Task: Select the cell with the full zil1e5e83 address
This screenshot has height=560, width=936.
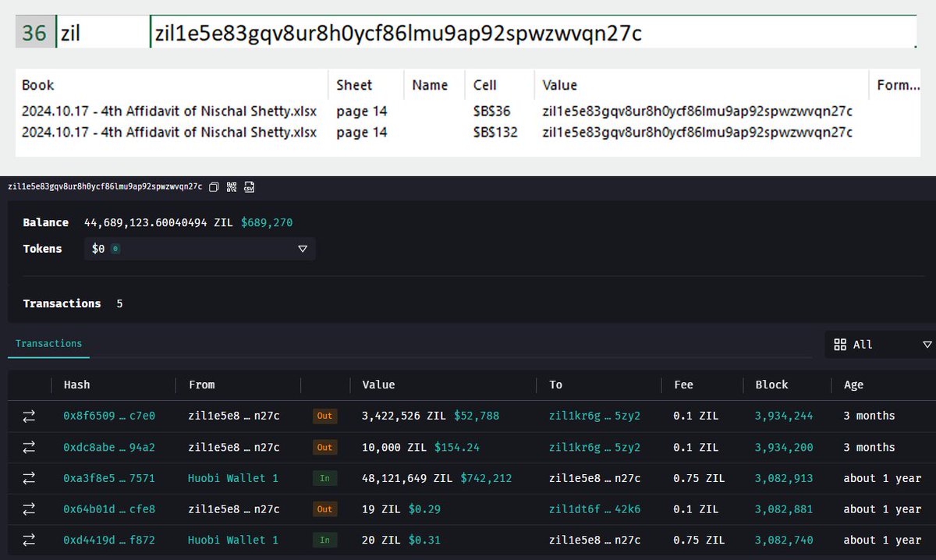Action: pos(534,34)
